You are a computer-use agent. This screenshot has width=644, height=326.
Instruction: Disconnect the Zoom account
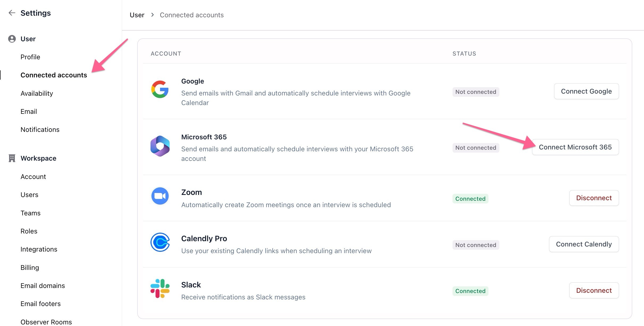click(594, 198)
